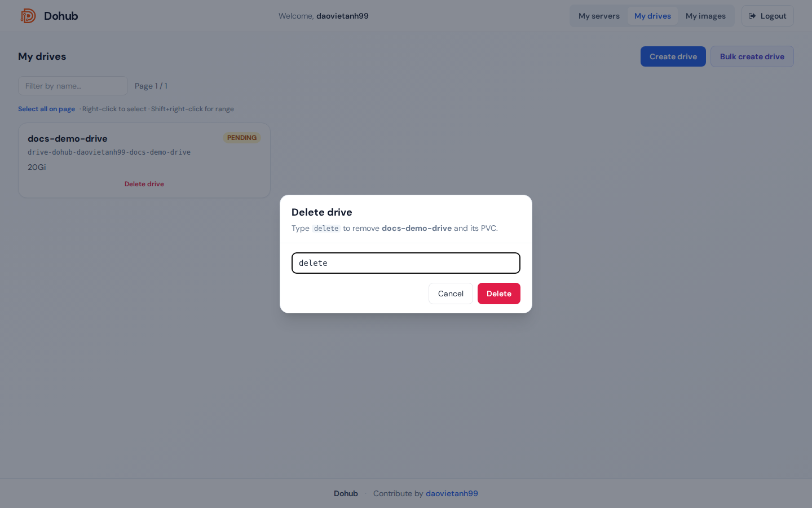Viewport: 812px width, 508px height.
Task: Click the PENDING status badge
Action: [242, 138]
